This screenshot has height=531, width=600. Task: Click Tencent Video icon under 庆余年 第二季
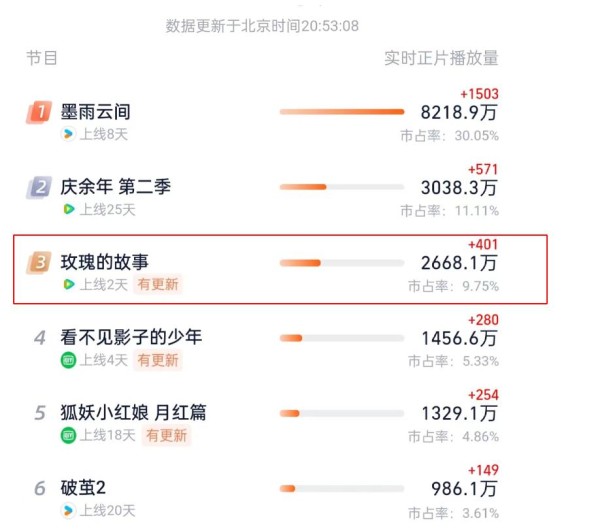68,209
